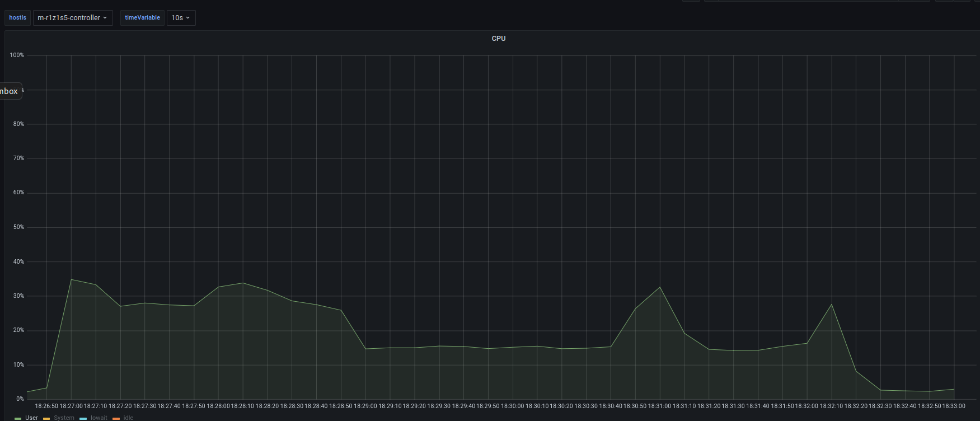Click the timeVariable variable label
This screenshot has width=980, height=421.
coord(142,18)
